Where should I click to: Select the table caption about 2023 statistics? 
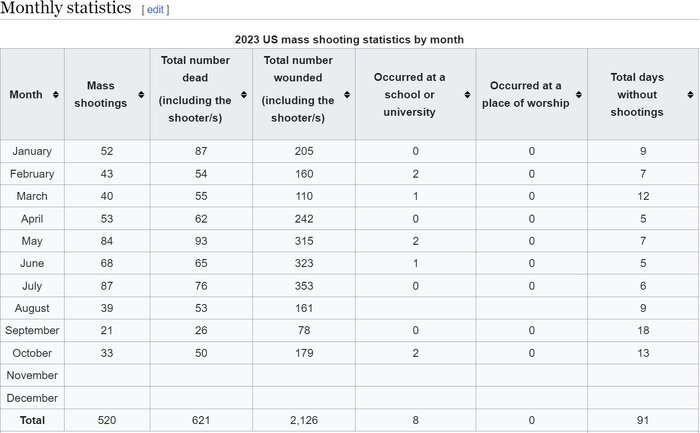[349, 40]
